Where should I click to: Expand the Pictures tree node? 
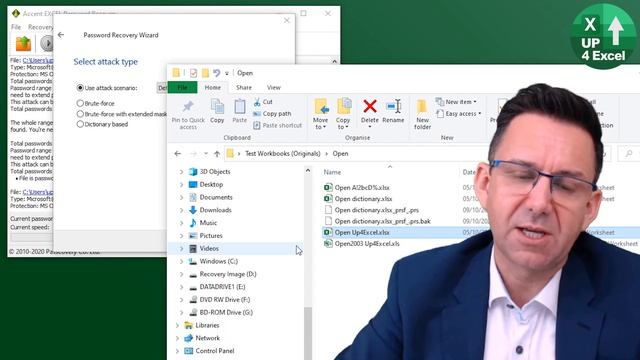click(x=182, y=236)
